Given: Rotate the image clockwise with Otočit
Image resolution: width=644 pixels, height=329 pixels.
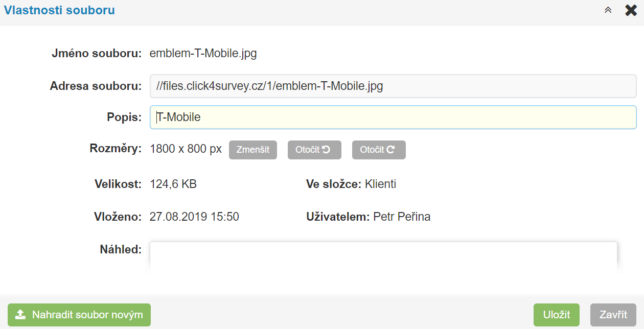Looking at the screenshot, I should [379, 150].
